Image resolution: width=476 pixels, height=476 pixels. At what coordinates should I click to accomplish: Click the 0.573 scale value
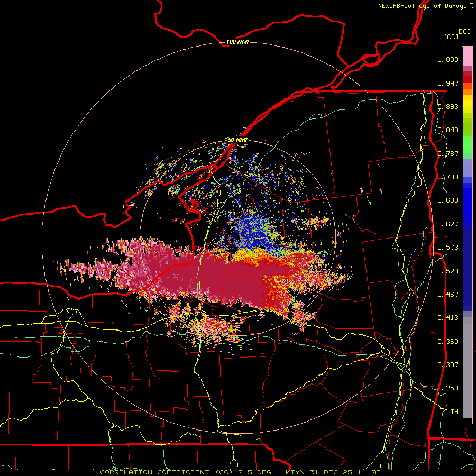448,248
